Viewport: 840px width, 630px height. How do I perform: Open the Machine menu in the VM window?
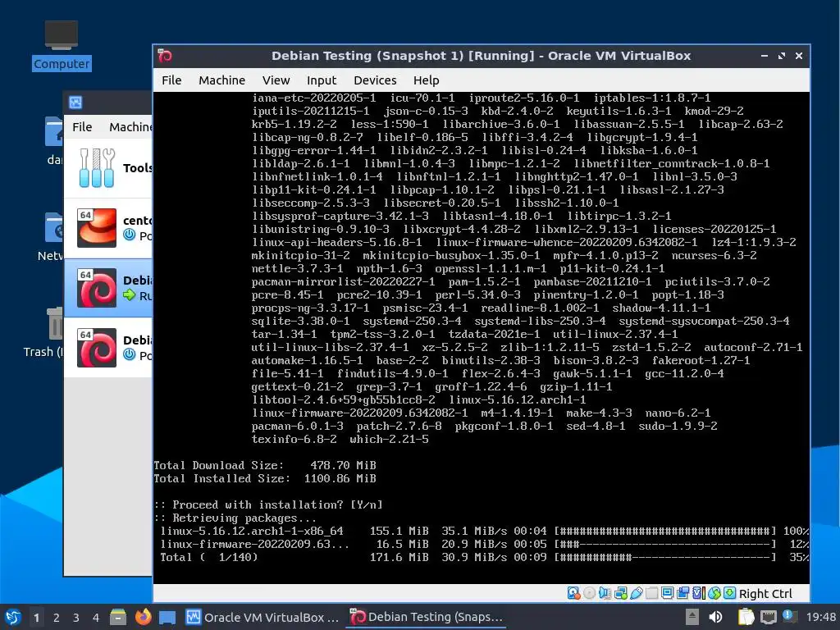(x=221, y=80)
